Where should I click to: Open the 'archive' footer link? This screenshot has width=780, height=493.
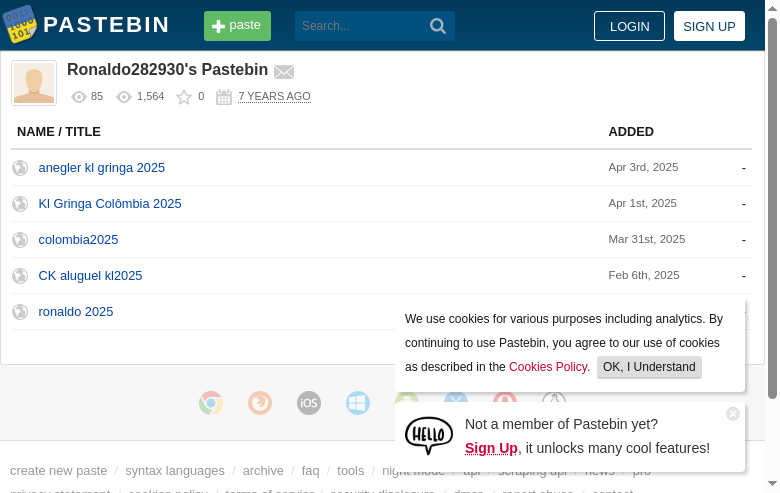[x=263, y=471]
